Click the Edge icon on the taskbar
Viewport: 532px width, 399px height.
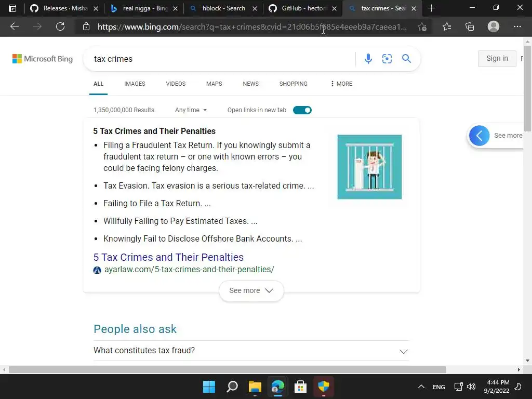pyautogui.click(x=277, y=387)
